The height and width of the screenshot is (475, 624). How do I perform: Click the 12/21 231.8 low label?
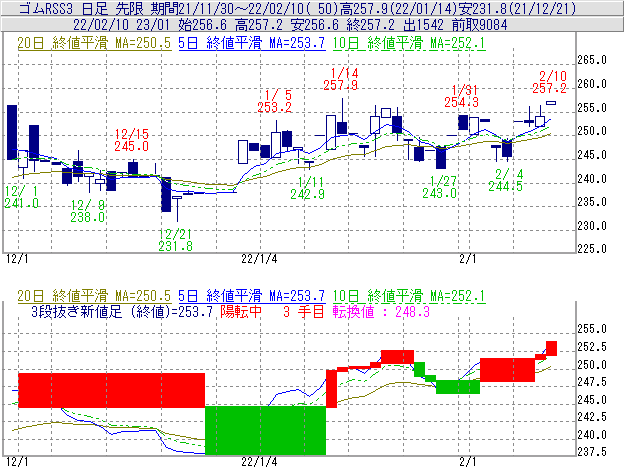point(176,240)
